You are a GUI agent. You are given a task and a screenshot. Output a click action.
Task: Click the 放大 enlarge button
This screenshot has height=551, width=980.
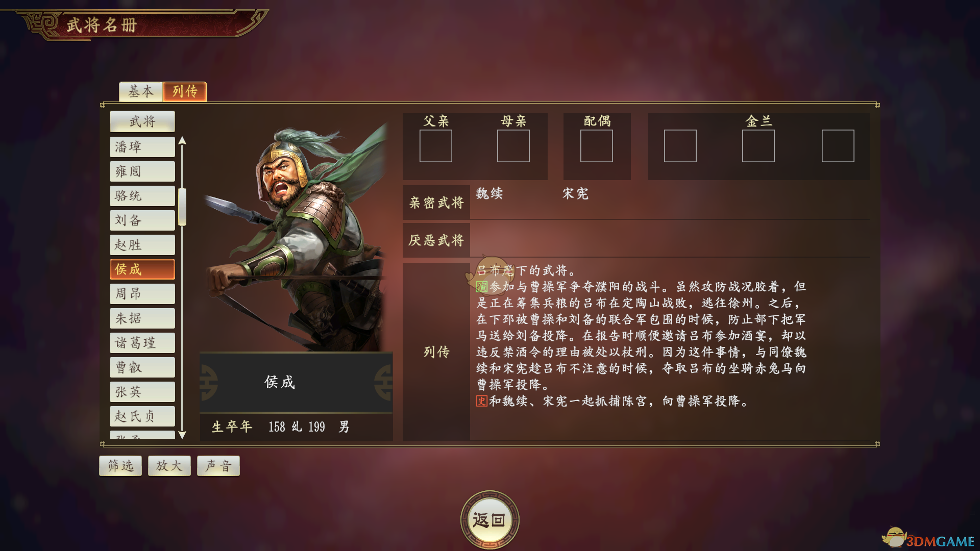point(169,466)
